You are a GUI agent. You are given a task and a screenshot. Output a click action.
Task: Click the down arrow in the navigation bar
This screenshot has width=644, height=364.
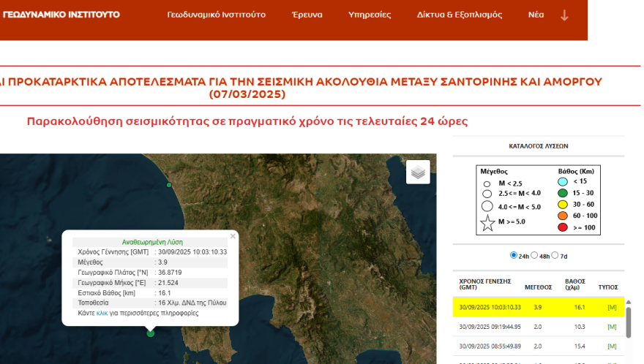(564, 15)
